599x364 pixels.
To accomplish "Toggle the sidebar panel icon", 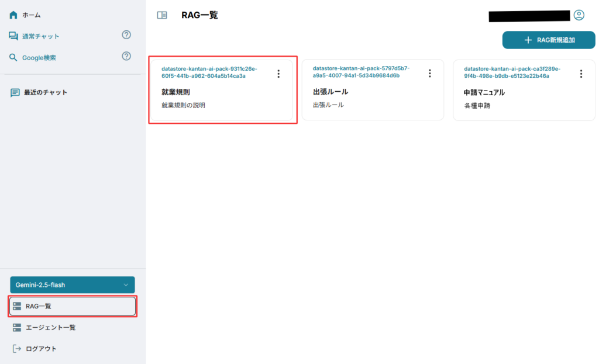I will [162, 15].
